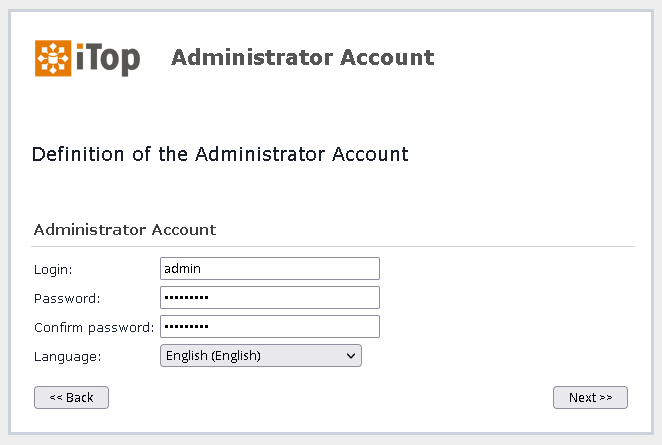Click the Language: field label

[x=68, y=357]
